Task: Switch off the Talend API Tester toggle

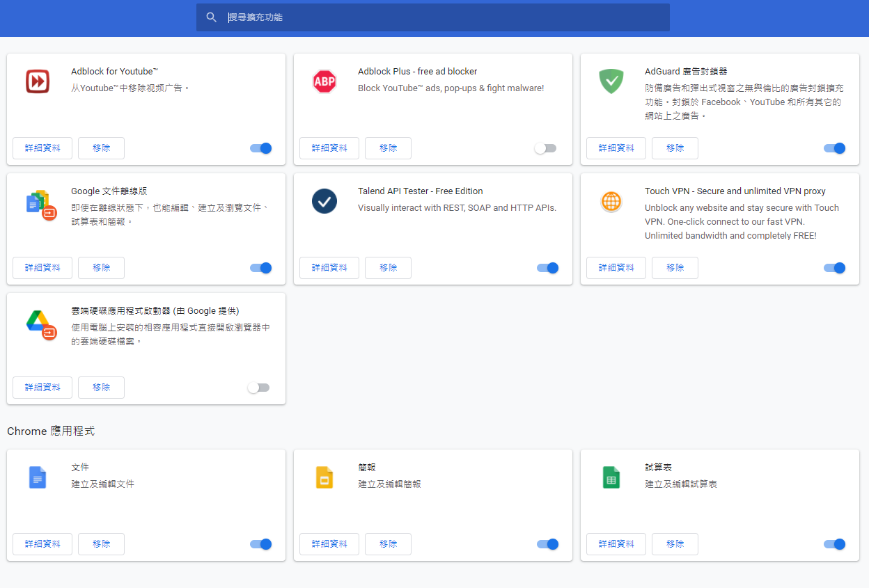Action: point(548,268)
